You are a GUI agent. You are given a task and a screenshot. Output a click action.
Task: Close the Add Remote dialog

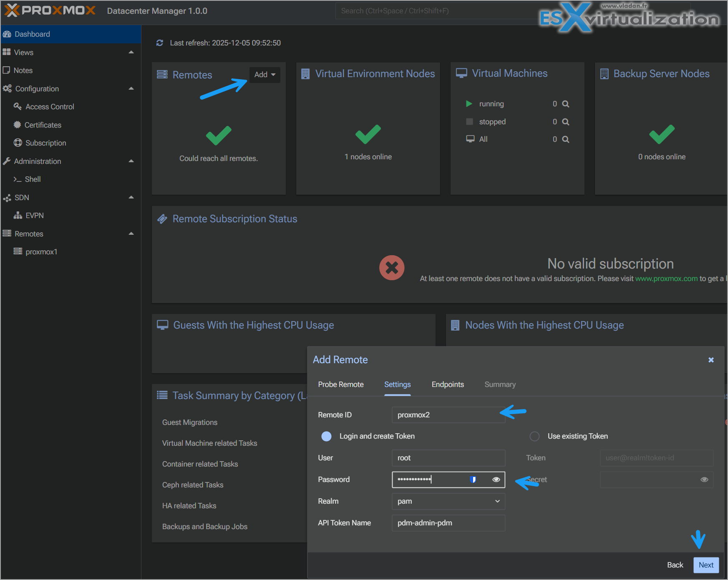tap(711, 360)
